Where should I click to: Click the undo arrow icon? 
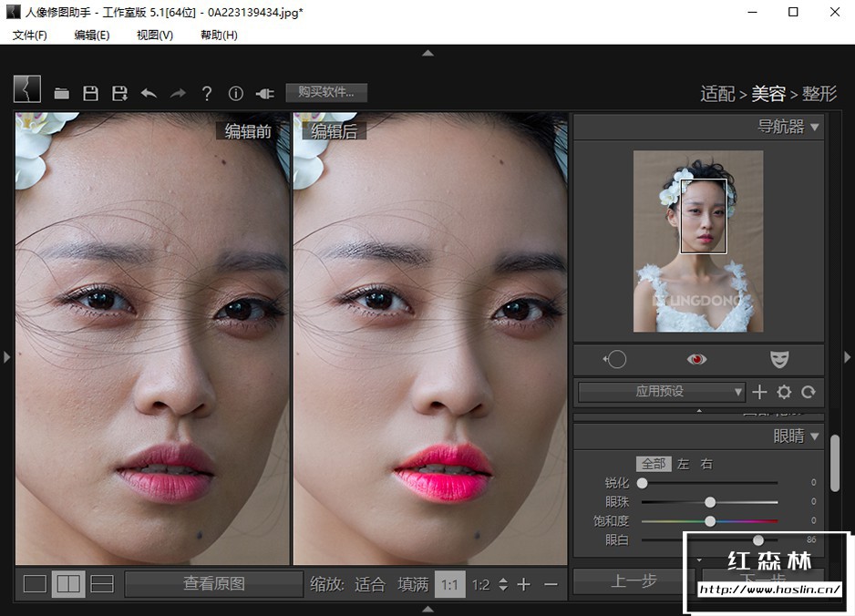[149, 93]
